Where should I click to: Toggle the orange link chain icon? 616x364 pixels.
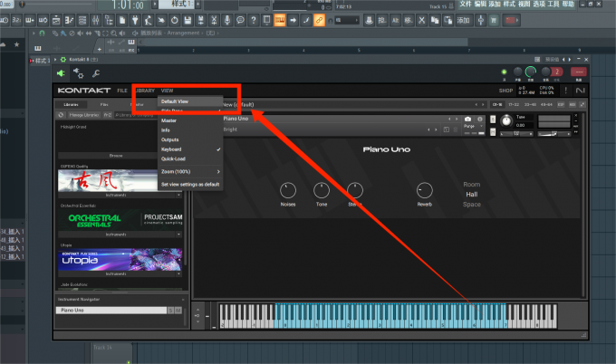tap(319, 20)
